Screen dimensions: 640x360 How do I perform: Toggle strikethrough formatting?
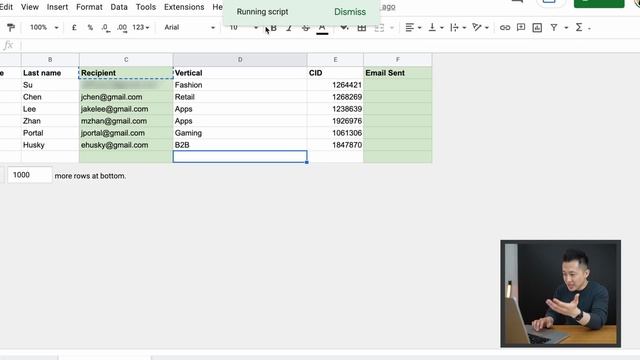click(x=305, y=27)
